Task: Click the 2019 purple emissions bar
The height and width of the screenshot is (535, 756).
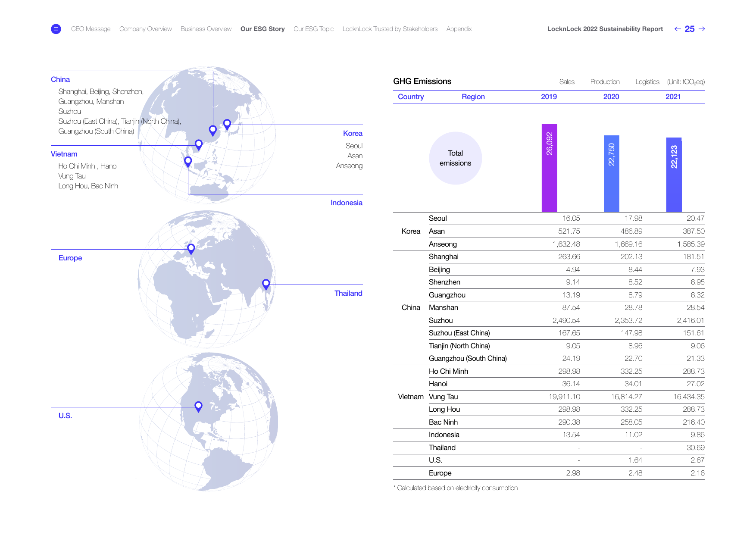Action: pos(549,168)
